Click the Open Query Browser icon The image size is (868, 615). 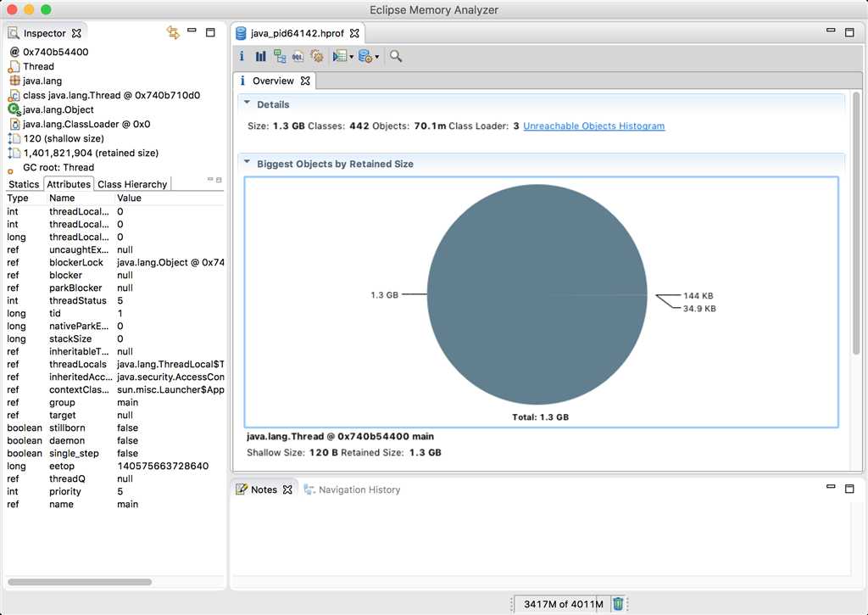pos(364,56)
